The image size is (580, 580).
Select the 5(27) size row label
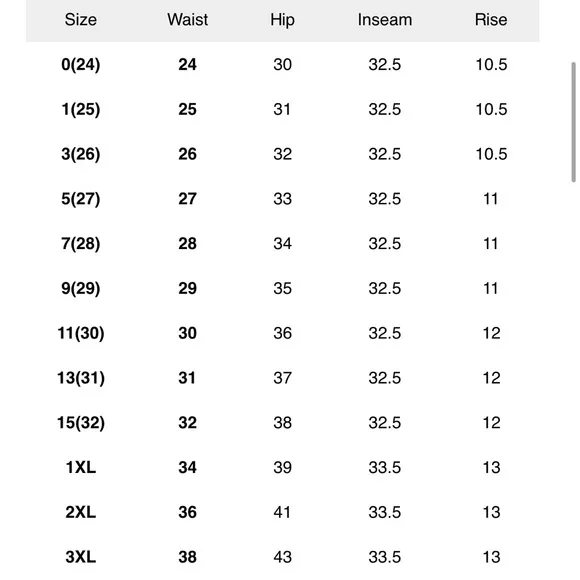[x=81, y=199]
